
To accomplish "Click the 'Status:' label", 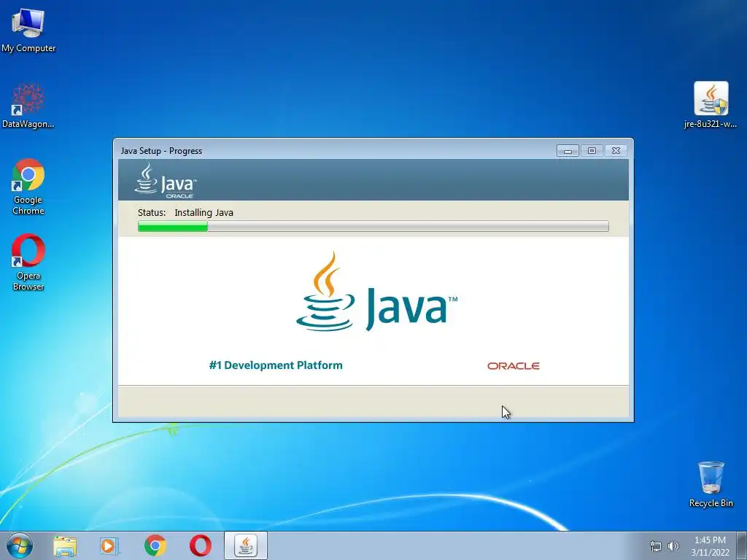I will [x=152, y=213].
